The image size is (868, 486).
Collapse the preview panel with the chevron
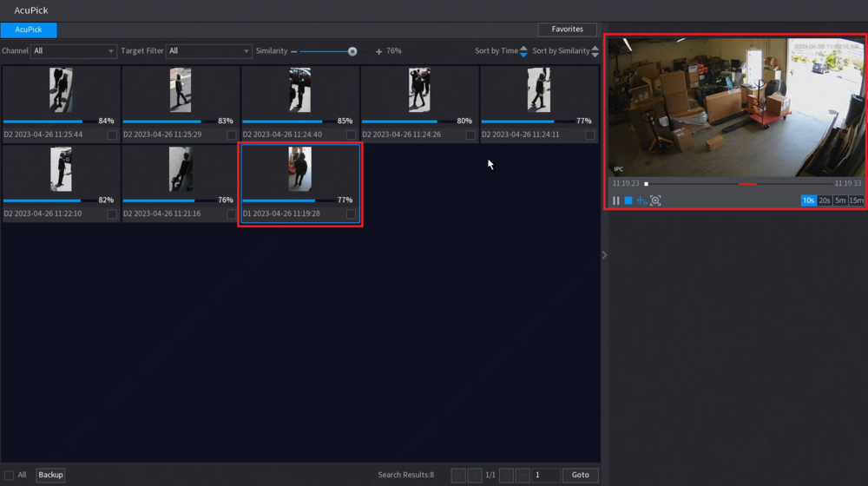(604, 254)
